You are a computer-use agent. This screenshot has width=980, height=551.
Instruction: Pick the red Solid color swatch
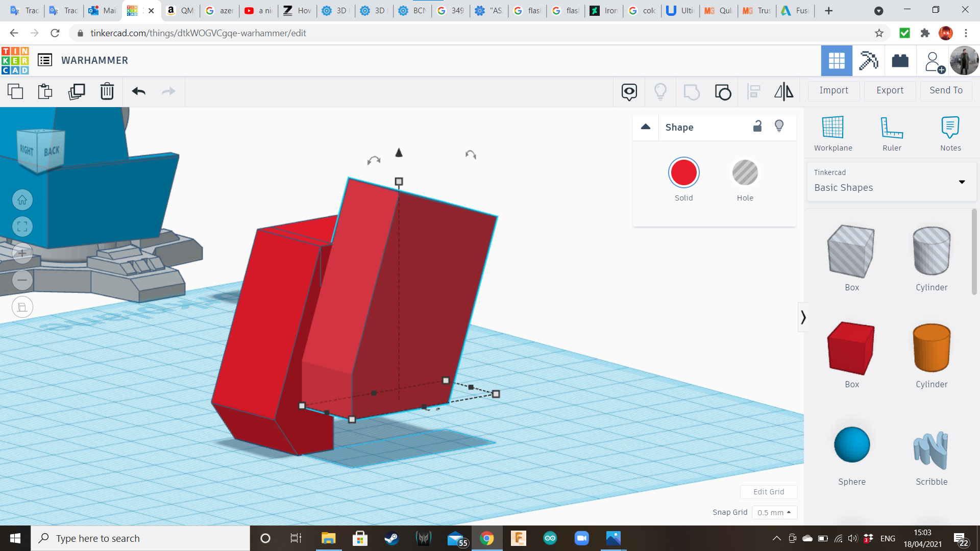click(683, 173)
